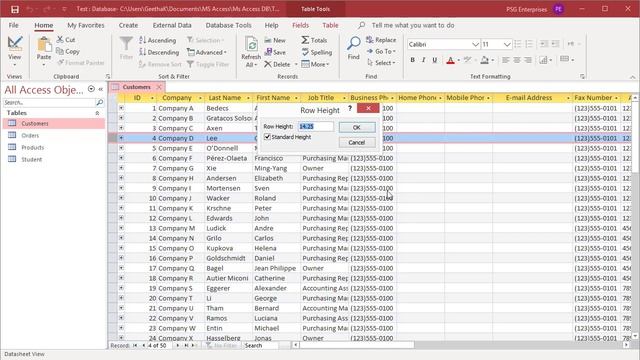Open the font size dropdown
This screenshot has width=640, height=360.
coord(507,44)
